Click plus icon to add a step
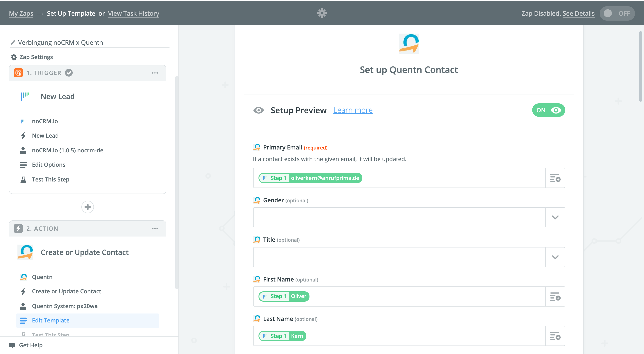This screenshot has width=644, height=354. pos(87,207)
